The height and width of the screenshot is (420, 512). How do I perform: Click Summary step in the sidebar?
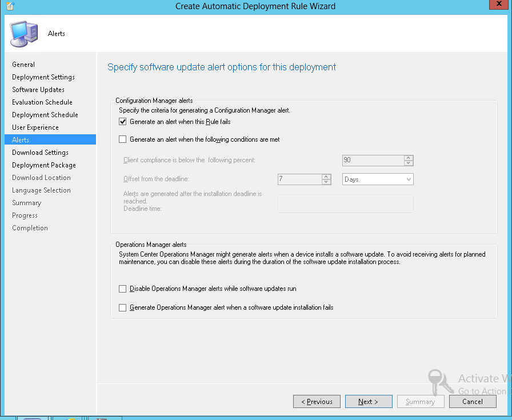click(x=26, y=203)
